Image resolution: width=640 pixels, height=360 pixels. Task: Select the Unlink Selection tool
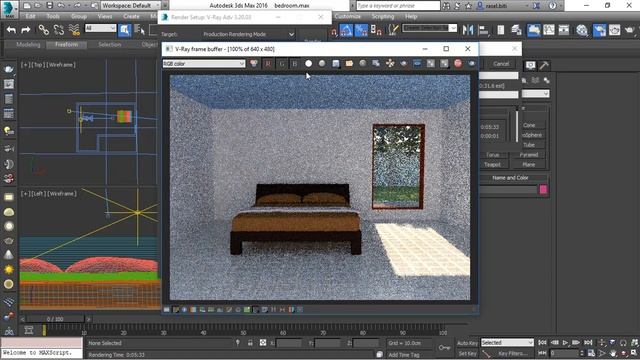[x=59, y=30]
